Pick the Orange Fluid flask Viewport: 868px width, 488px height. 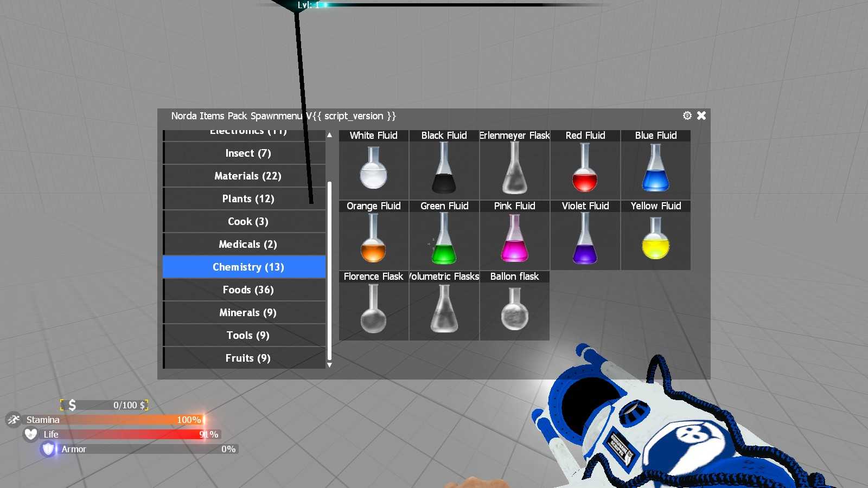click(x=373, y=235)
